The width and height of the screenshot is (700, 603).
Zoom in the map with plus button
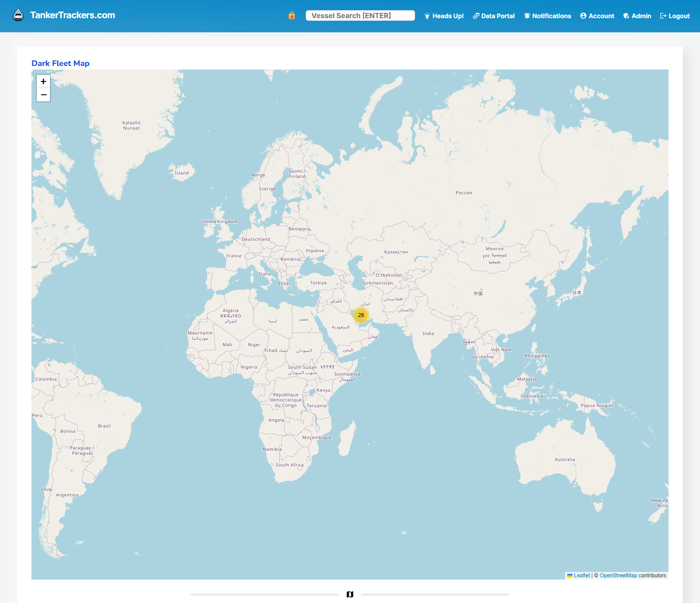43,81
